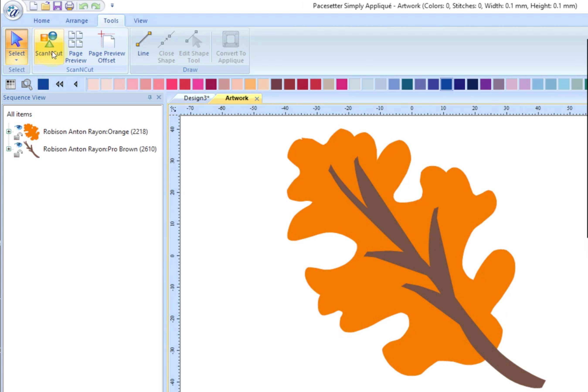Hide the Robison Anton Rayon Pro Brown item
The height and width of the screenshot is (392, 588).
pos(19,144)
